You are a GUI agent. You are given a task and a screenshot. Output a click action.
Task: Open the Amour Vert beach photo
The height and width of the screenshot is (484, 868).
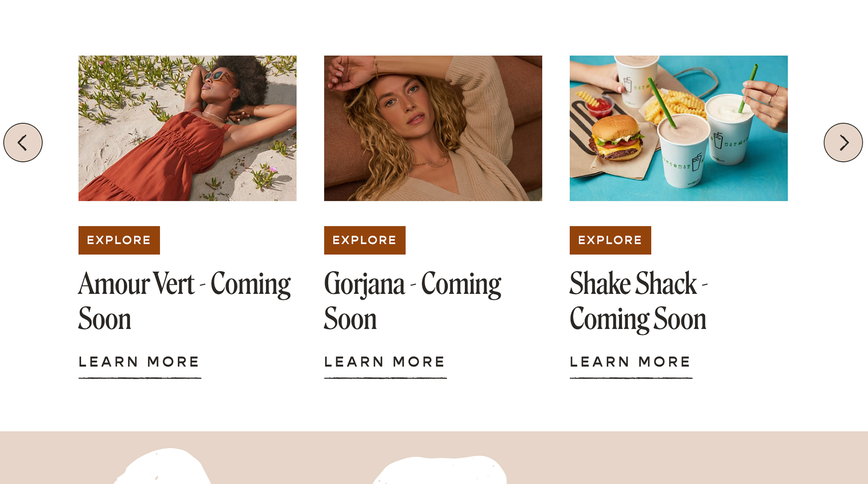coord(187,128)
